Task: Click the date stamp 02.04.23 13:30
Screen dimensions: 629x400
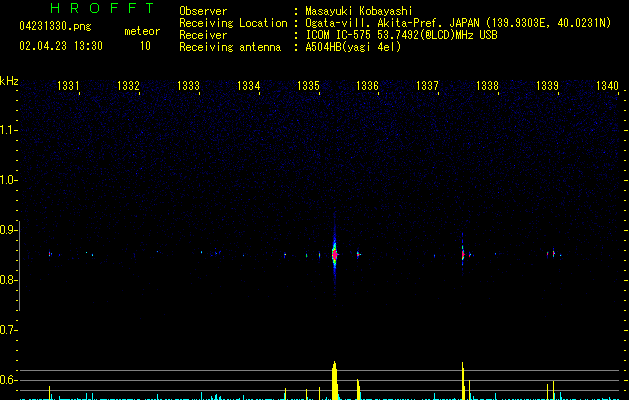Action: click(61, 46)
